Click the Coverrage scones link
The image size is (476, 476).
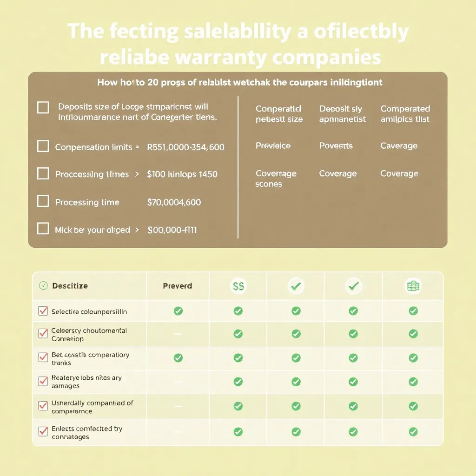point(276,178)
